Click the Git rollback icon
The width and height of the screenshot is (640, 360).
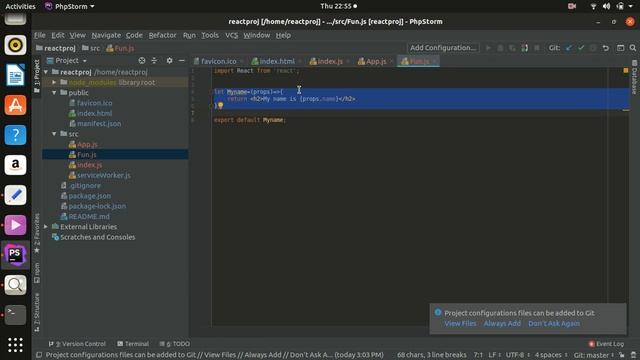tap(606, 48)
